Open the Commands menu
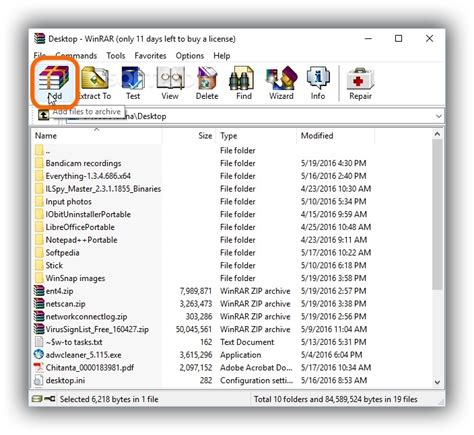Screen dimensions: 474x435 click(76, 56)
